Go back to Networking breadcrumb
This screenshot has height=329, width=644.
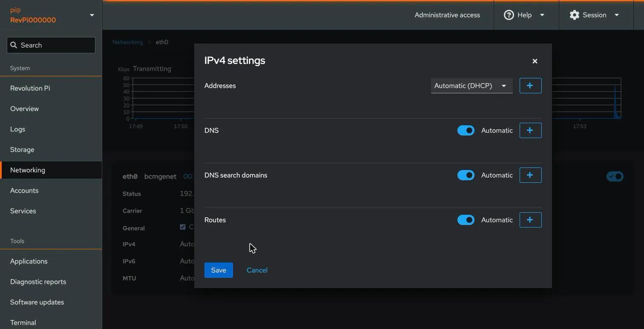[128, 42]
